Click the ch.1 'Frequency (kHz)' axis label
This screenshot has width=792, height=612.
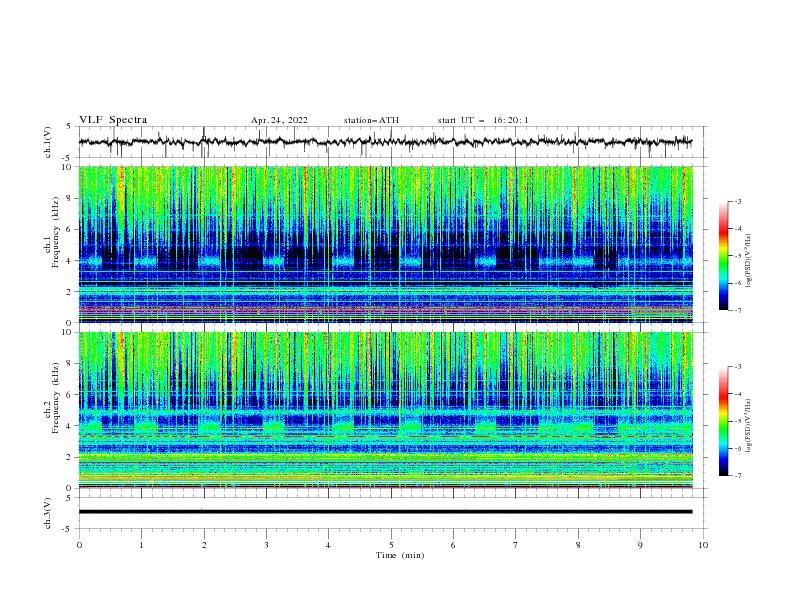[56, 232]
